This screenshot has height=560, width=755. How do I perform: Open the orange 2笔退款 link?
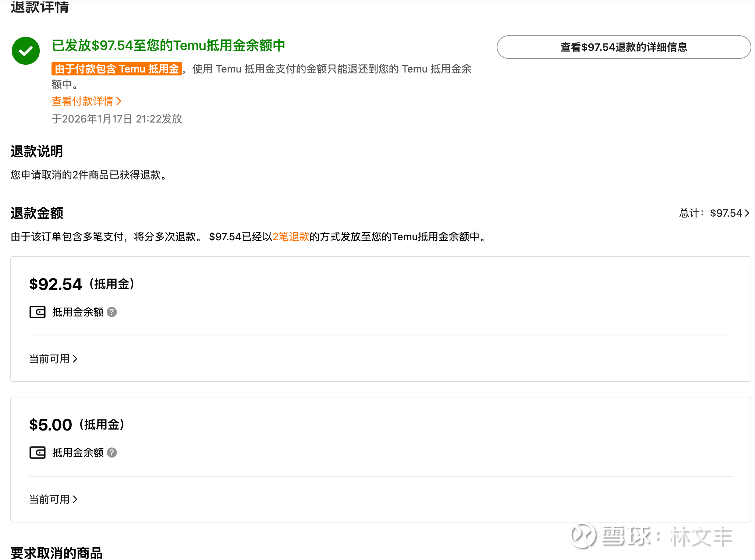(x=291, y=237)
